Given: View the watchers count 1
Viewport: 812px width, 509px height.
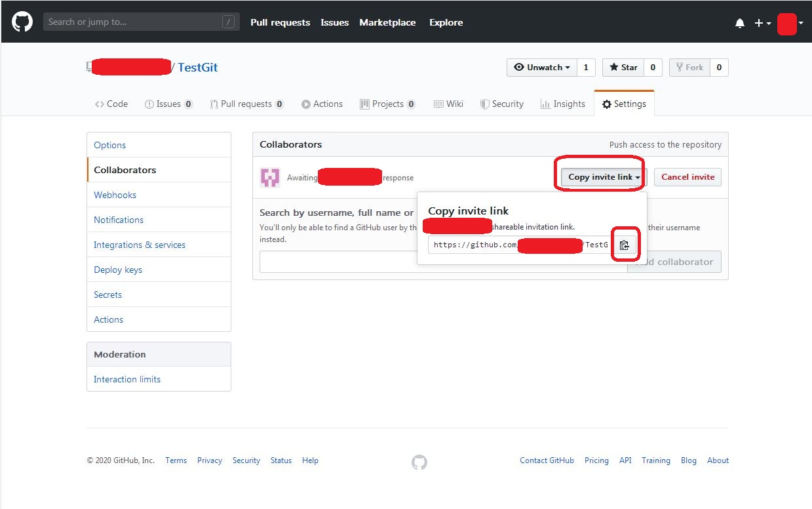Looking at the screenshot, I should coord(586,68).
